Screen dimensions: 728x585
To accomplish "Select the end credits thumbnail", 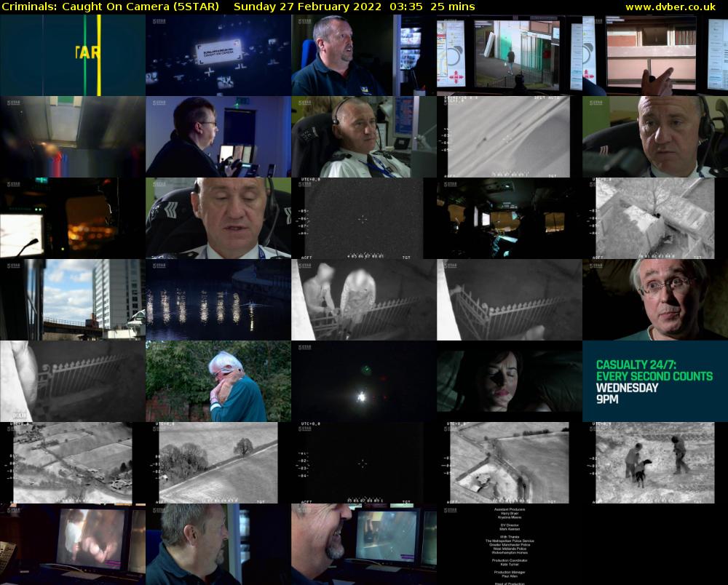I will tap(509, 544).
